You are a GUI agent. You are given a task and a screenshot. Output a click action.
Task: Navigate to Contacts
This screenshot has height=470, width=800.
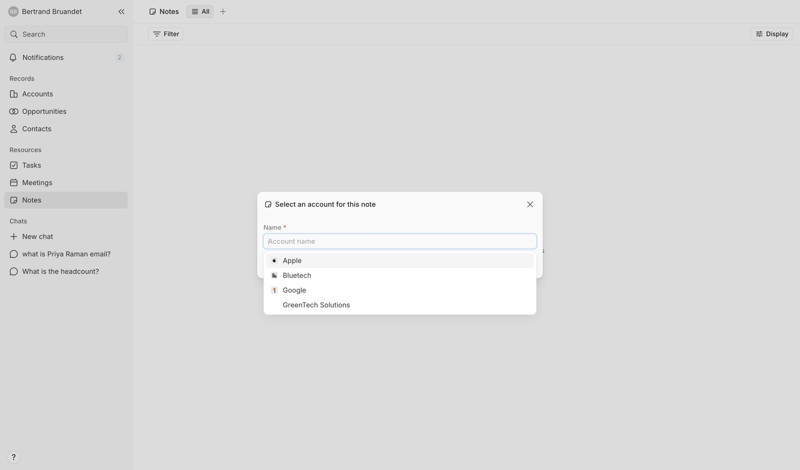[66, 129]
